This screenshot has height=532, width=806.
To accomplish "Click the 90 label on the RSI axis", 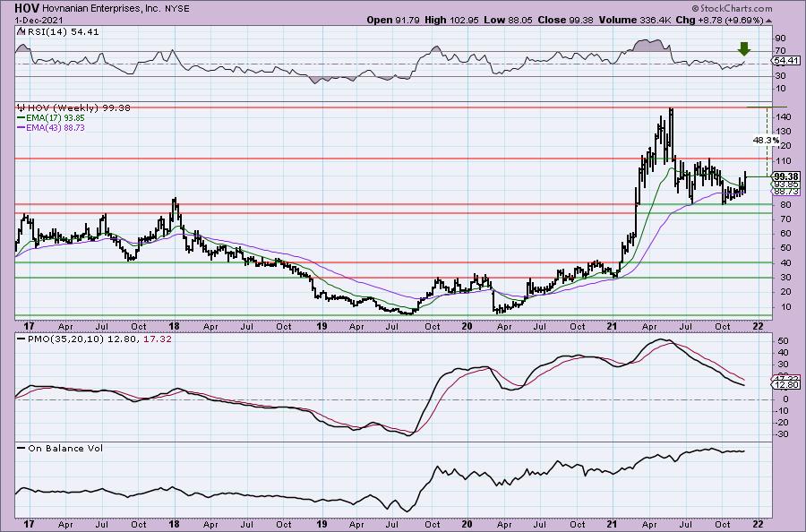I will coord(781,39).
